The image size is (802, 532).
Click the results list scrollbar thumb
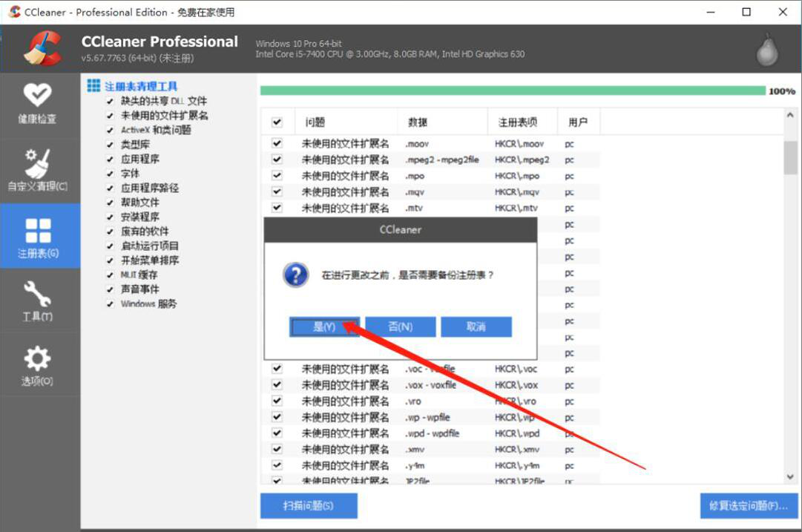[790, 158]
